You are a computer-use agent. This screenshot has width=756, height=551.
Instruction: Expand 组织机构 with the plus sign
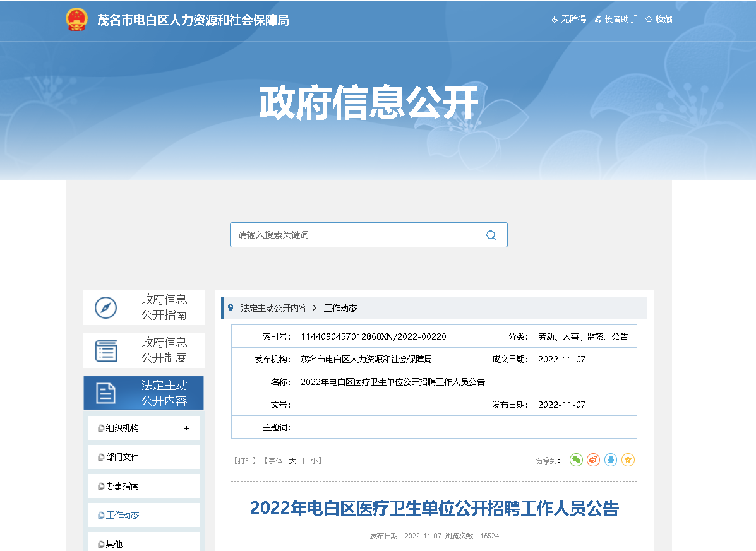point(186,428)
